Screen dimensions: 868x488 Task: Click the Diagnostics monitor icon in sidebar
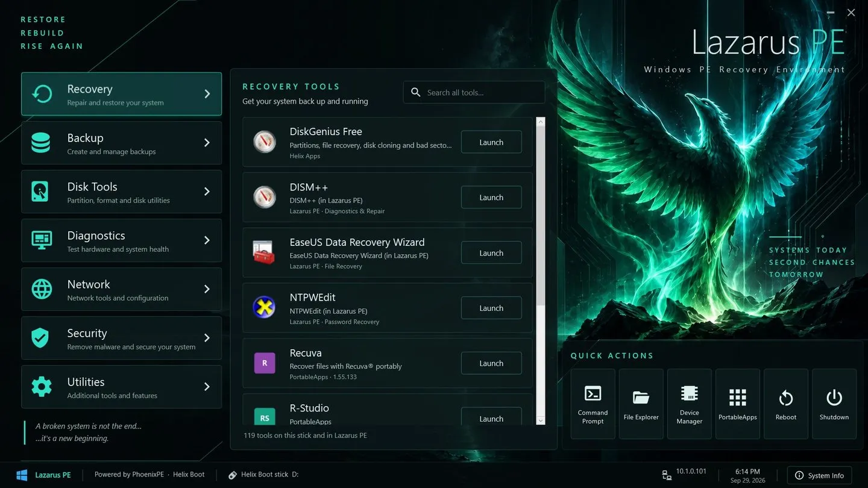pyautogui.click(x=41, y=240)
